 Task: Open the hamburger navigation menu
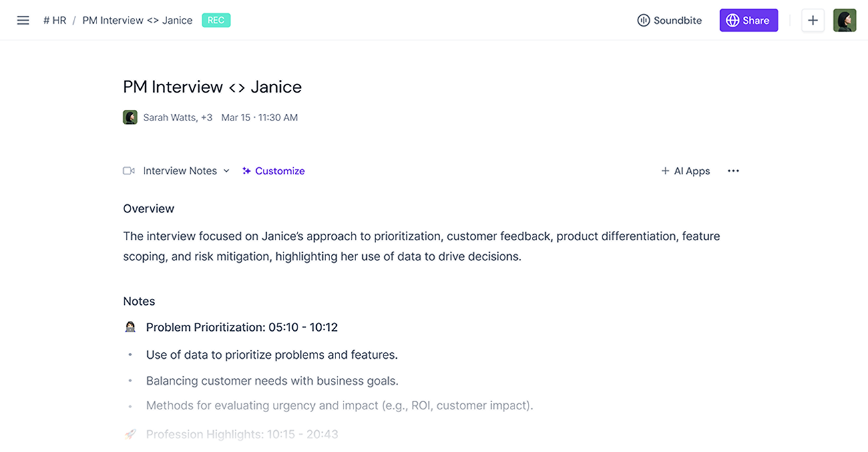coord(23,21)
